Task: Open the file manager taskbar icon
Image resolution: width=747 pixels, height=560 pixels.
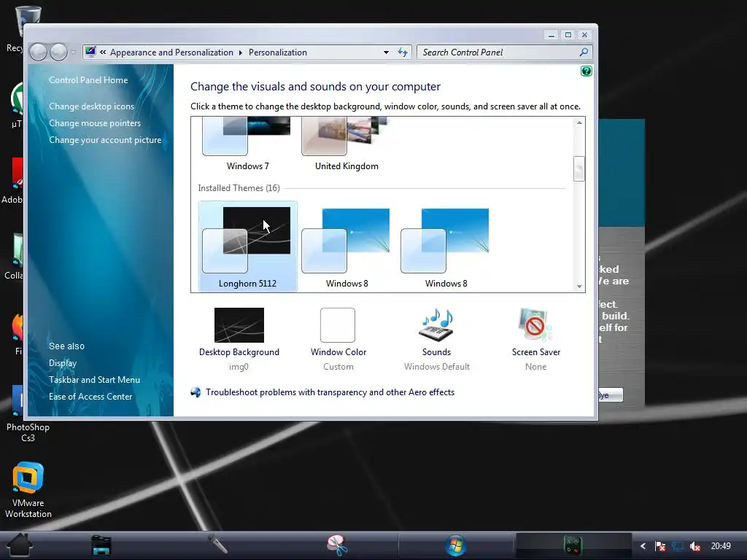Action: (x=101, y=545)
